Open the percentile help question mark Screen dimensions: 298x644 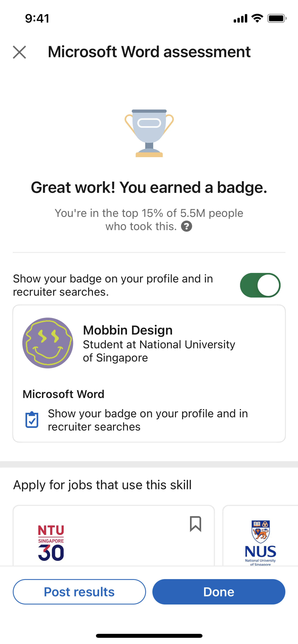187,226
